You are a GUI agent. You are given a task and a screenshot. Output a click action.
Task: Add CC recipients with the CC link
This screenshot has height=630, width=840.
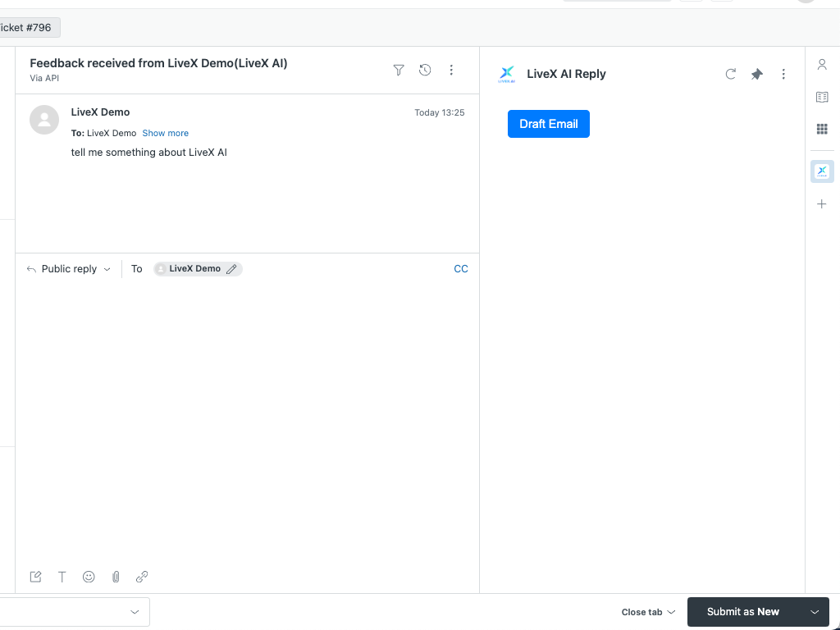click(461, 268)
